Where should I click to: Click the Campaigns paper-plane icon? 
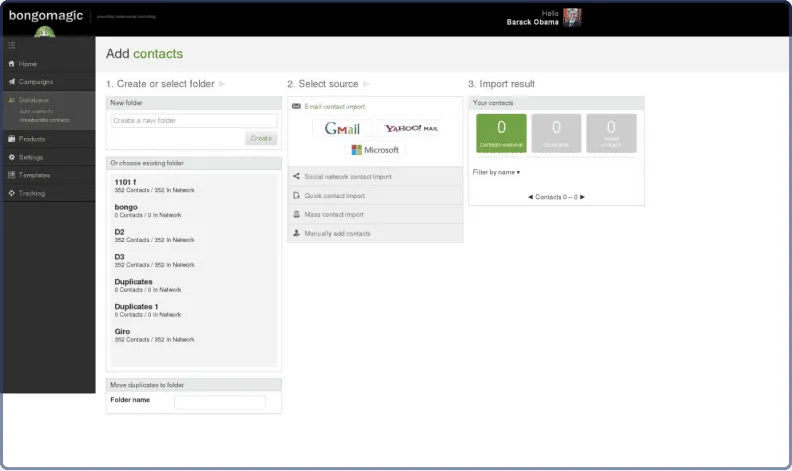pos(12,81)
